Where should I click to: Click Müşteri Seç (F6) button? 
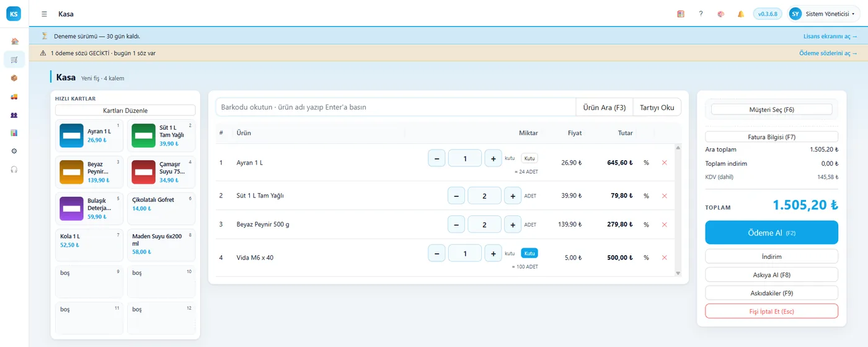771,110
